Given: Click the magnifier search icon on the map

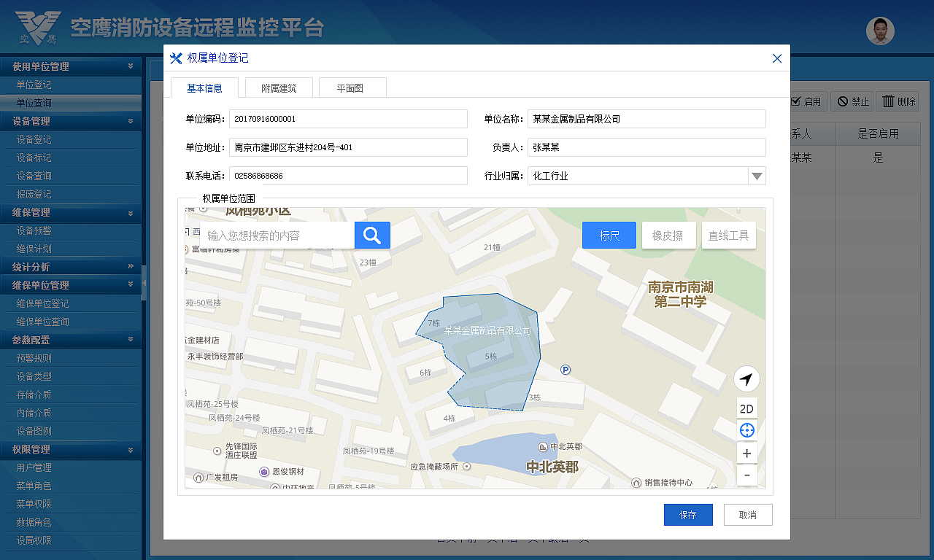Looking at the screenshot, I should pos(372,235).
